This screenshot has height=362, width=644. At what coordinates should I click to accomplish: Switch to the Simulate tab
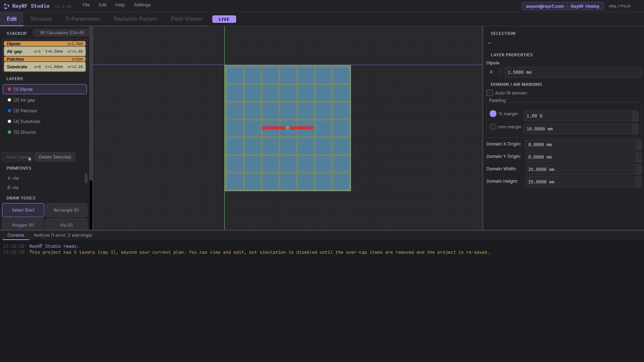coord(41,19)
